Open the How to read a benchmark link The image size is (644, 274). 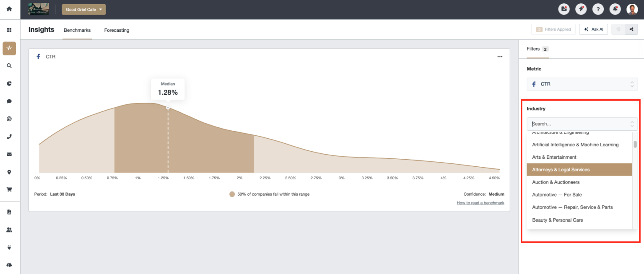[x=480, y=203]
